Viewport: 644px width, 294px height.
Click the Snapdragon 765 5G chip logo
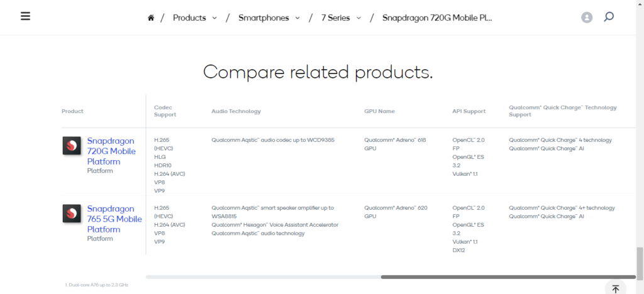72,213
